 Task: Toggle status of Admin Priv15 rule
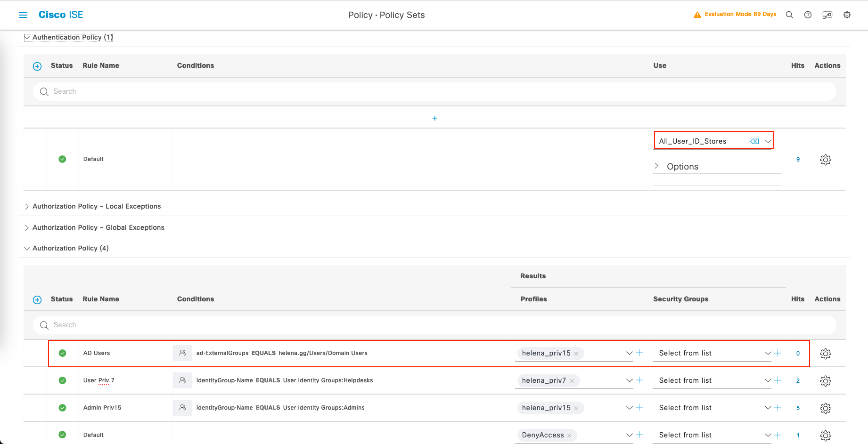(x=62, y=408)
